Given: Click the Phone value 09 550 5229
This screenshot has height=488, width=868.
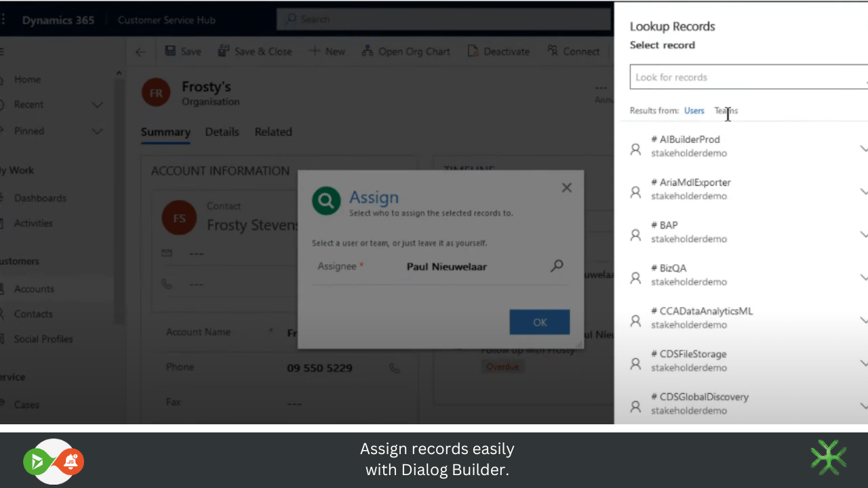Looking at the screenshot, I should point(319,368).
